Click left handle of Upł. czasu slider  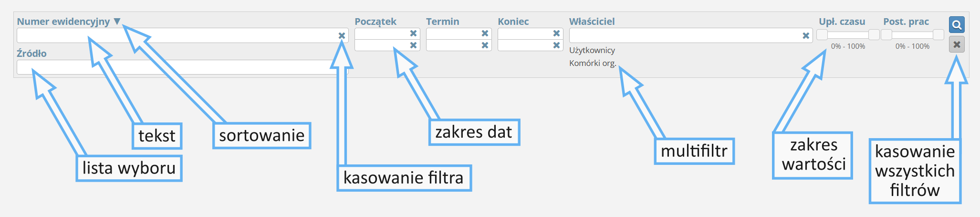point(822,34)
